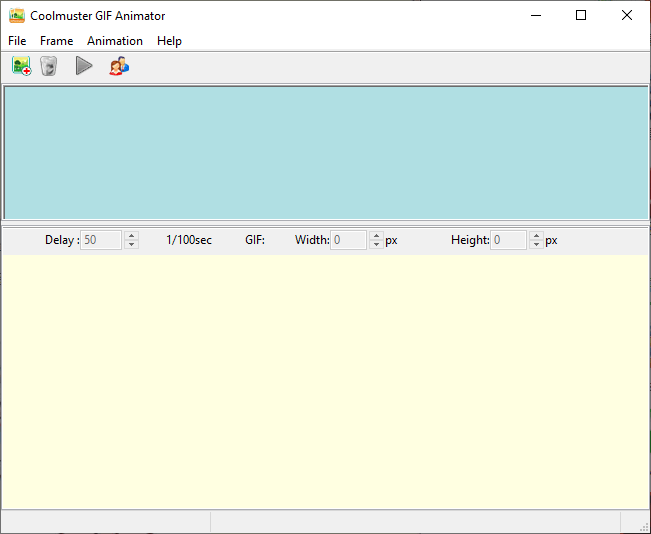The image size is (651, 534).
Task: Open the Animation menu
Action: 115,41
